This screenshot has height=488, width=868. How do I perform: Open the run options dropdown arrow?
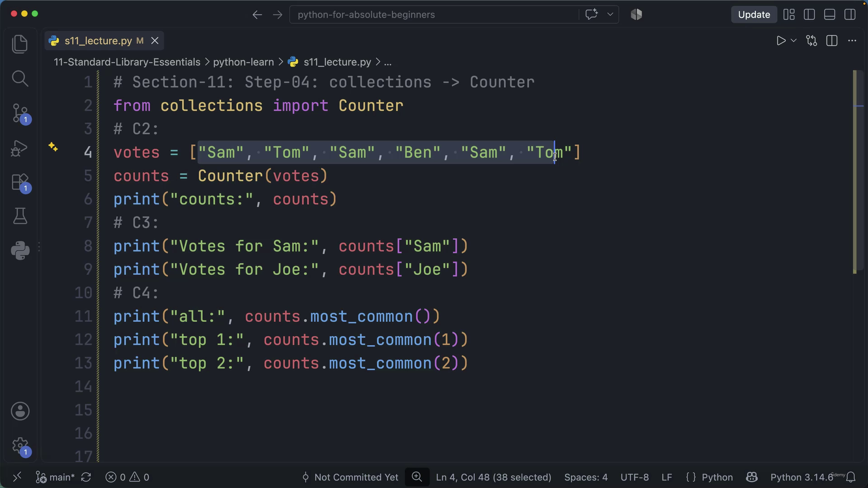pos(793,41)
